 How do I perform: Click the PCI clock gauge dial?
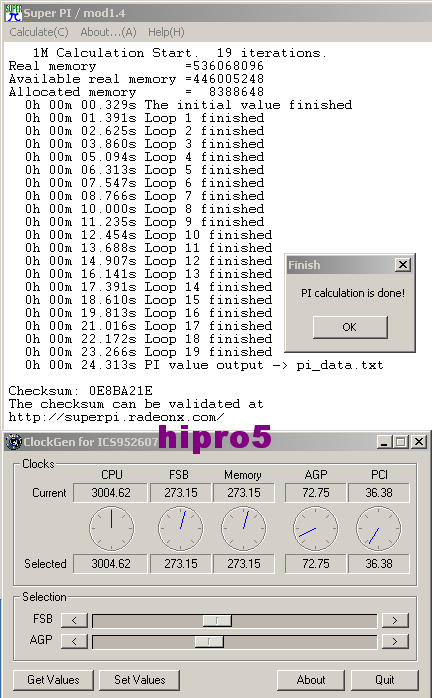tap(379, 528)
